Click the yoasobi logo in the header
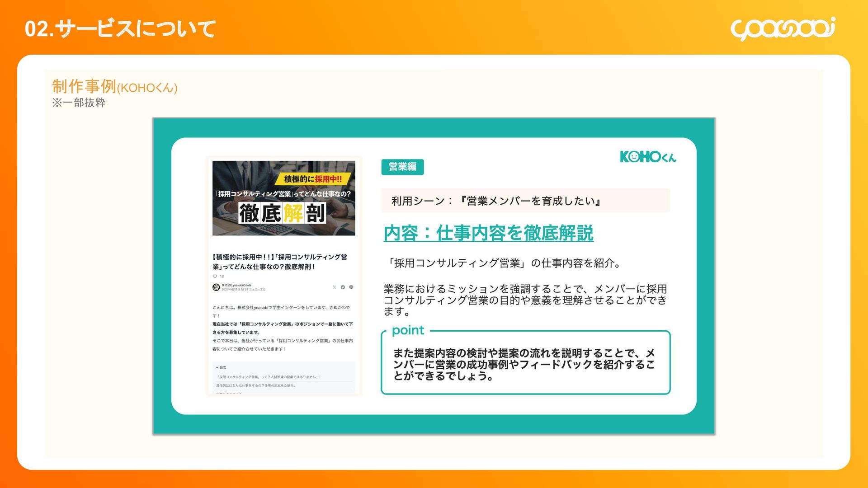 tap(783, 29)
